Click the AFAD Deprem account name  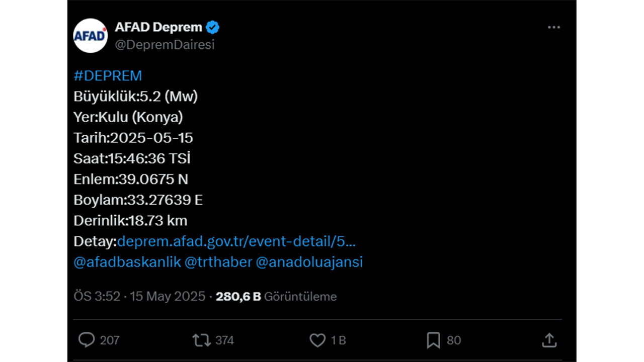coord(158,27)
